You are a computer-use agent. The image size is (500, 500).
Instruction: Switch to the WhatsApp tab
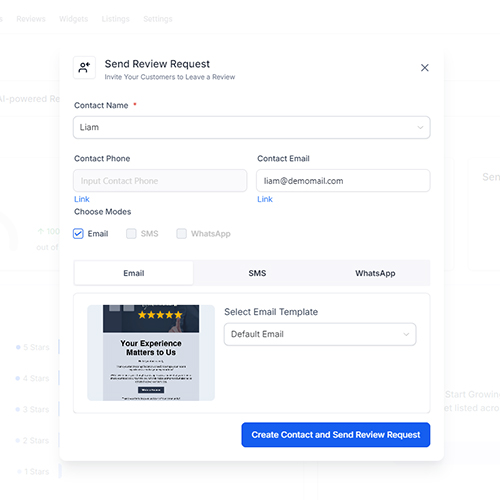pos(375,273)
